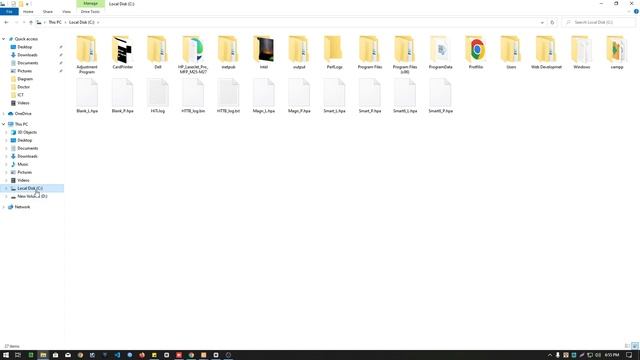Open the Program Files (x86) folder
Image resolution: width=640 pixels, height=360 pixels.
tap(405, 55)
